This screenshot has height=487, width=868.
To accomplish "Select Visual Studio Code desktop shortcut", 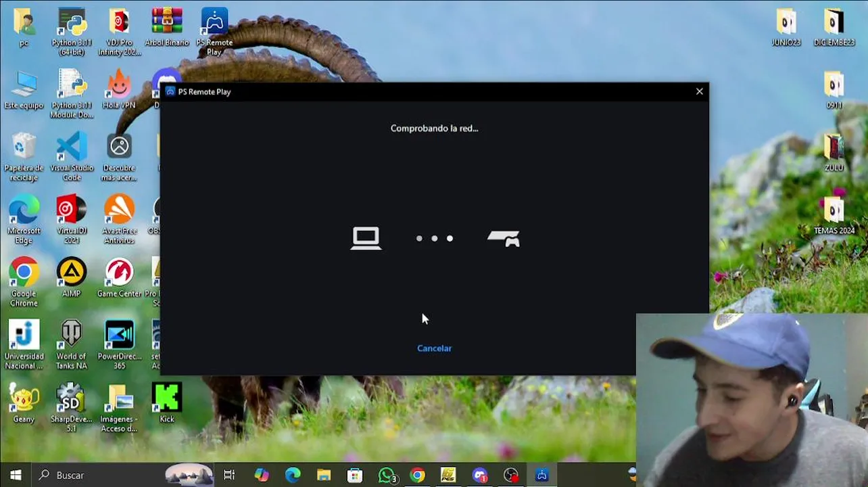I will pos(72,157).
